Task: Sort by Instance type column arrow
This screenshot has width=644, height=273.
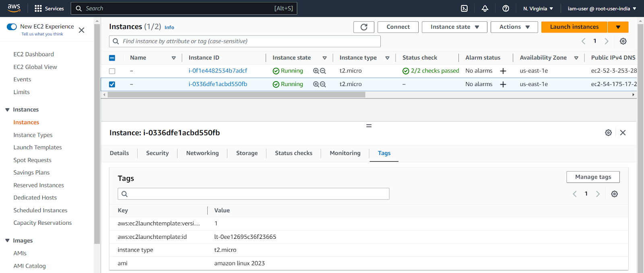Action: (x=387, y=58)
